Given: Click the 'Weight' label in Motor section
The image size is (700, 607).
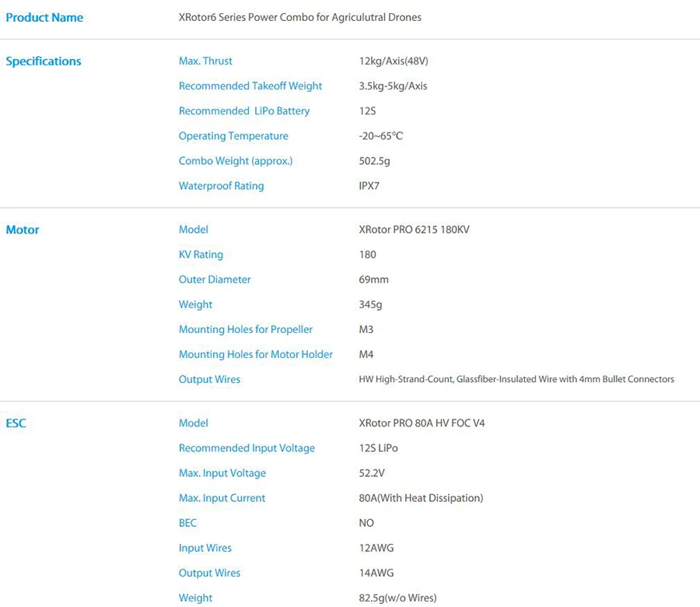Looking at the screenshot, I should 195,304.
